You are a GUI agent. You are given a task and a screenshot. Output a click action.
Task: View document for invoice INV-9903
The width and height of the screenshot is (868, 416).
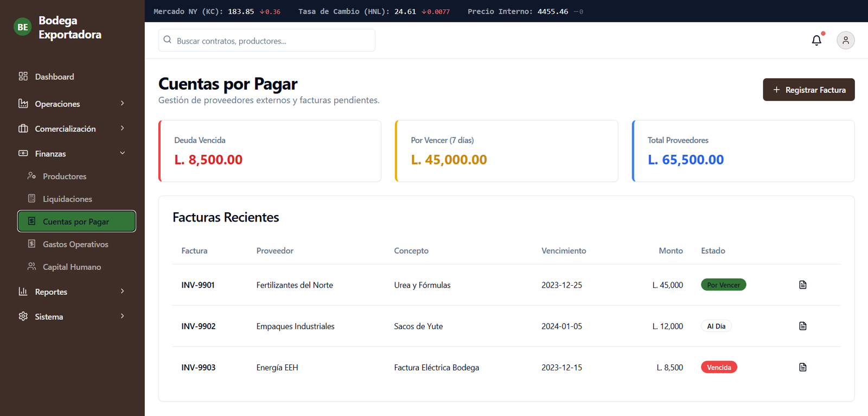point(803,367)
